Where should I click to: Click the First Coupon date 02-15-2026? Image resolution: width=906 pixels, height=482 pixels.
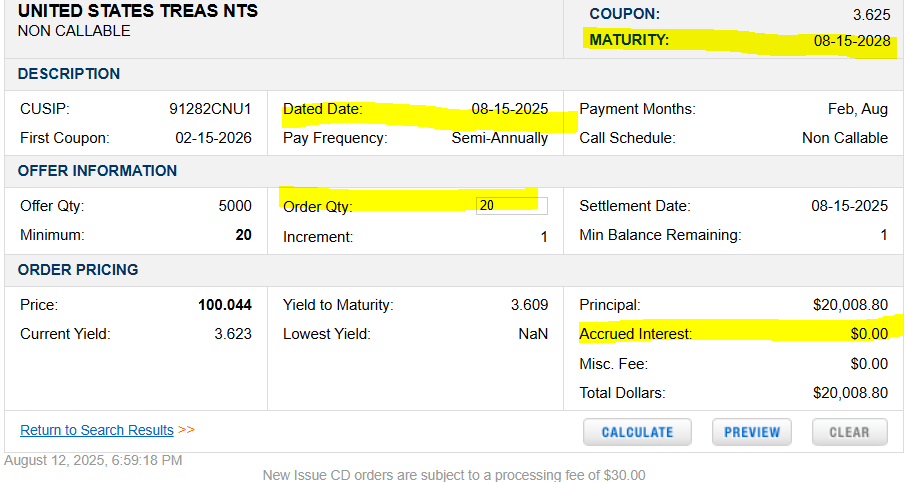coord(213,138)
